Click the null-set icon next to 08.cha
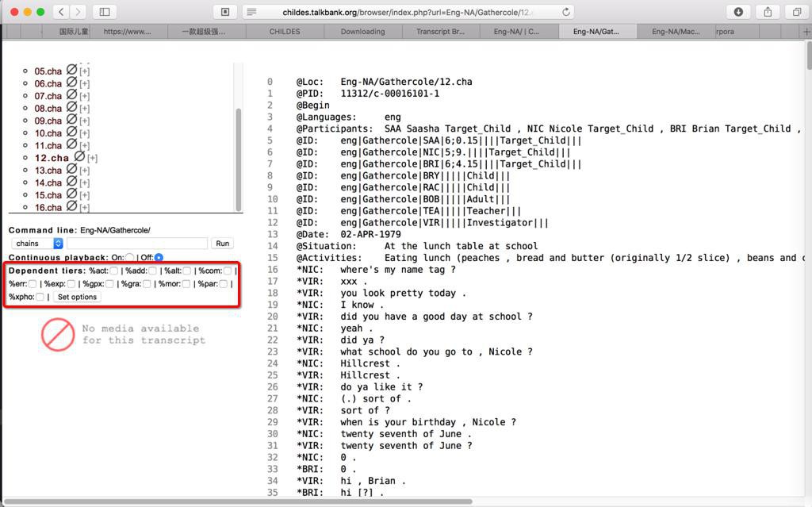The width and height of the screenshot is (812, 507). click(71, 107)
